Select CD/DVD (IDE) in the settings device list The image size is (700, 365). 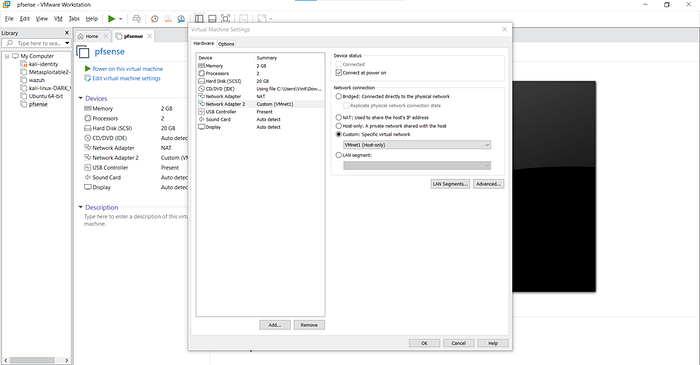pos(260,89)
